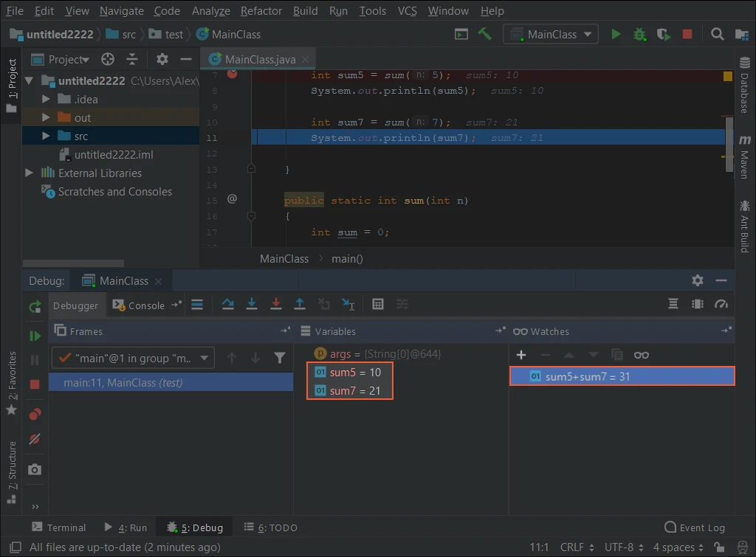Filter frames with the funnel icon
Viewport: 756px width, 557px height.
(x=280, y=358)
